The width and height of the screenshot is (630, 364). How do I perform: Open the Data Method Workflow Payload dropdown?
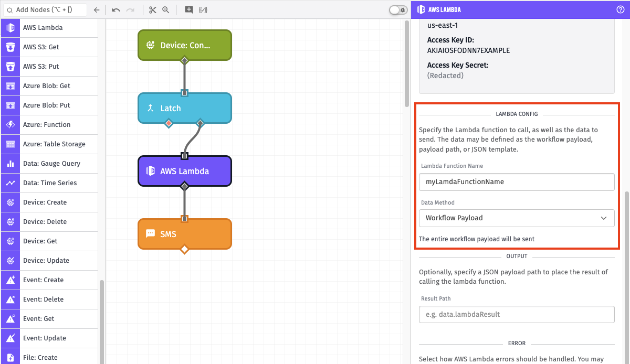point(517,218)
